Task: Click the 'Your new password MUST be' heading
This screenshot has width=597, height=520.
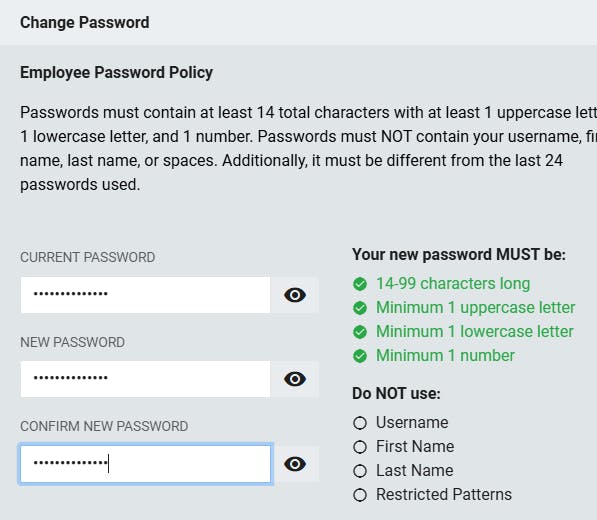Action: tap(459, 254)
